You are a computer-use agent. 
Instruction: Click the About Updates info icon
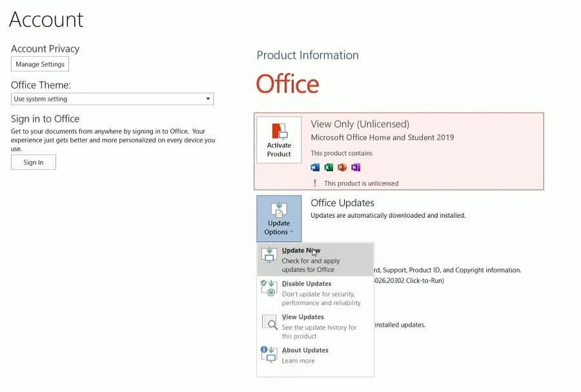(x=269, y=354)
